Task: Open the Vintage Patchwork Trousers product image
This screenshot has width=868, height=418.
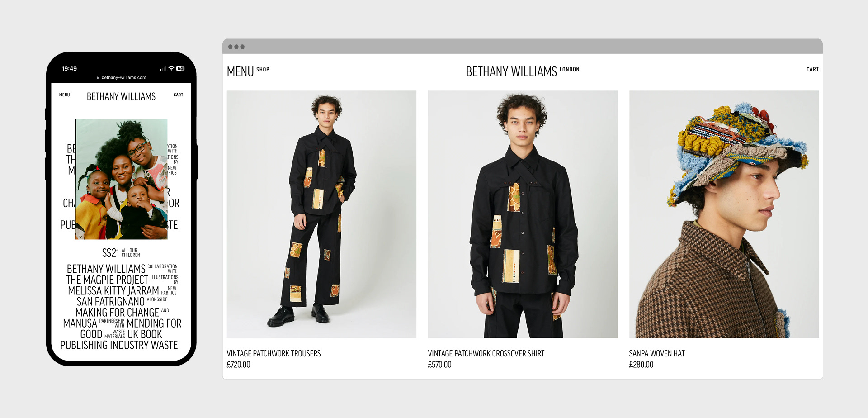Action: pyautogui.click(x=321, y=214)
